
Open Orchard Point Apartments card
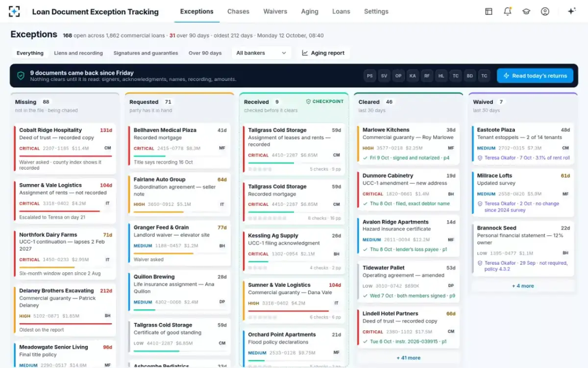[x=294, y=347]
